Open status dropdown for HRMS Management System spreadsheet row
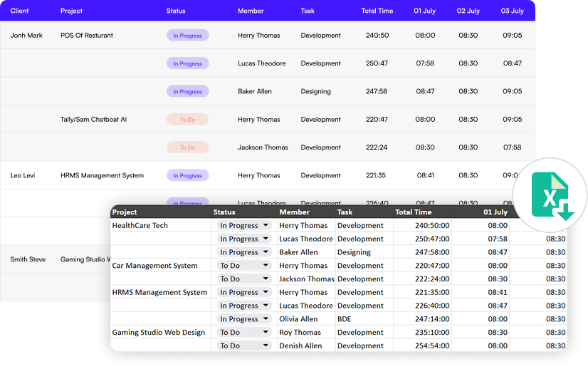 coord(244,293)
